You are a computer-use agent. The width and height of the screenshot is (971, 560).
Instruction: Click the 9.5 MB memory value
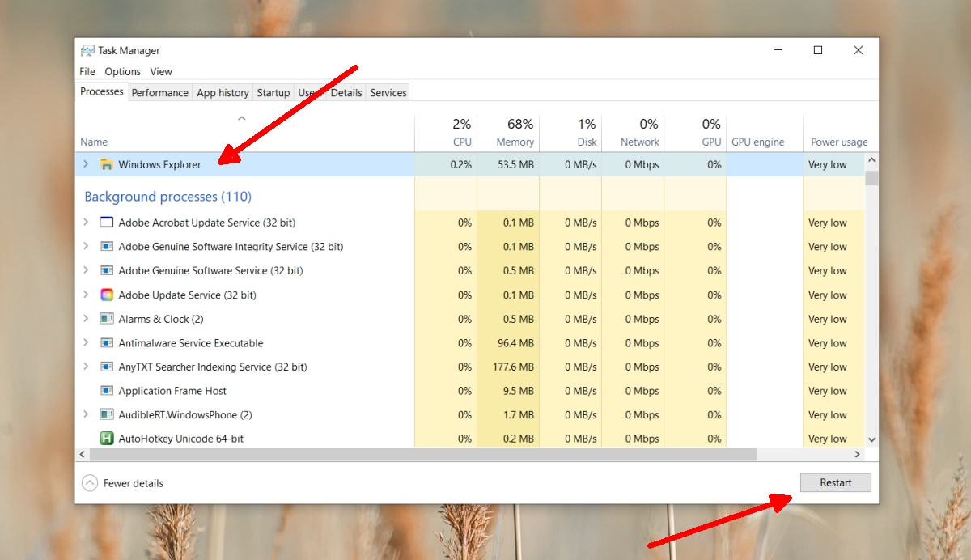coord(518,391)
